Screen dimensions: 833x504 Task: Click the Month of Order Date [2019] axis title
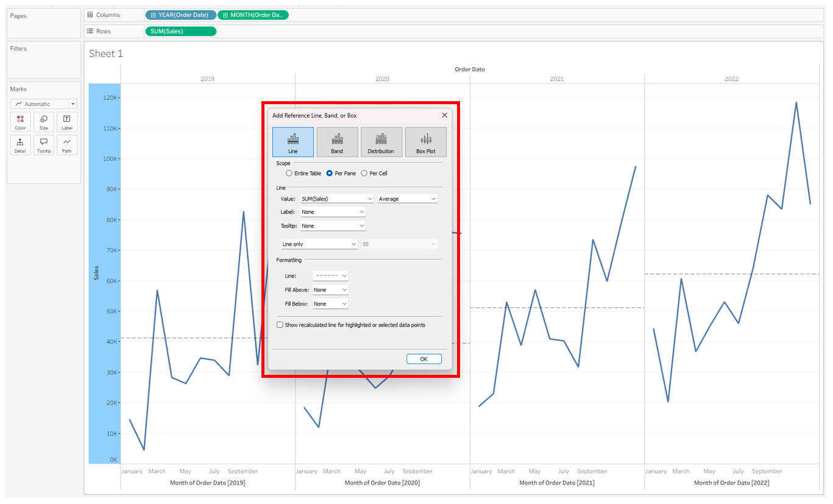point(208,483)
